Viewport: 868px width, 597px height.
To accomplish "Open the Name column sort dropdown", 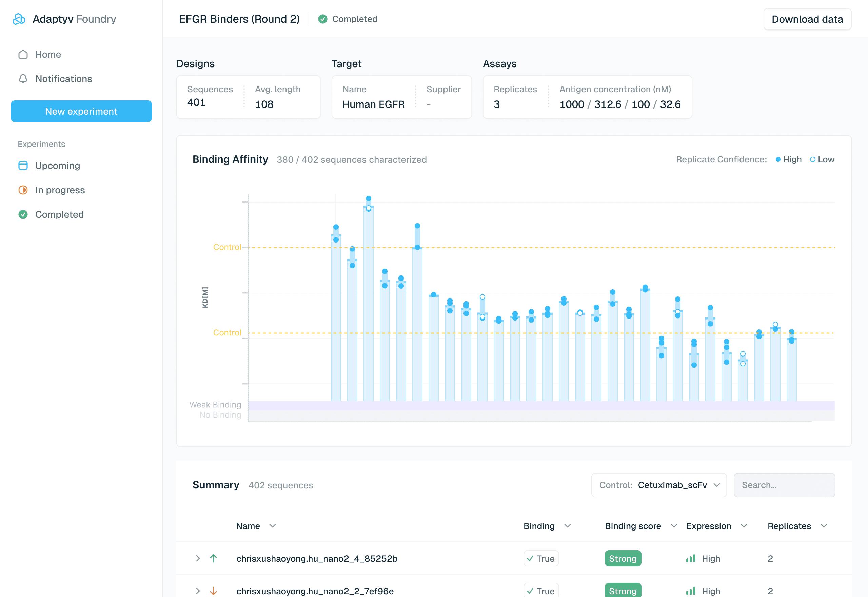I will coord(273,526).
